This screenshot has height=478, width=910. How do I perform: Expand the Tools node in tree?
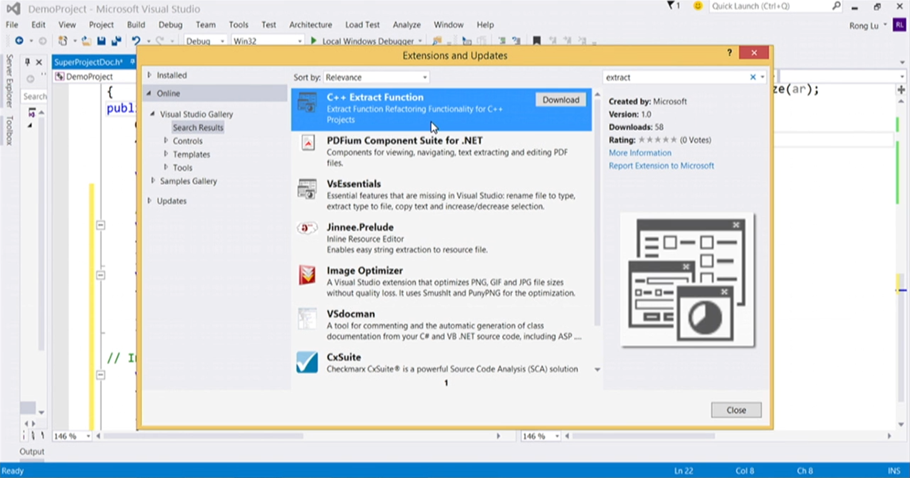pyautogui.click(x=166, y=167)
